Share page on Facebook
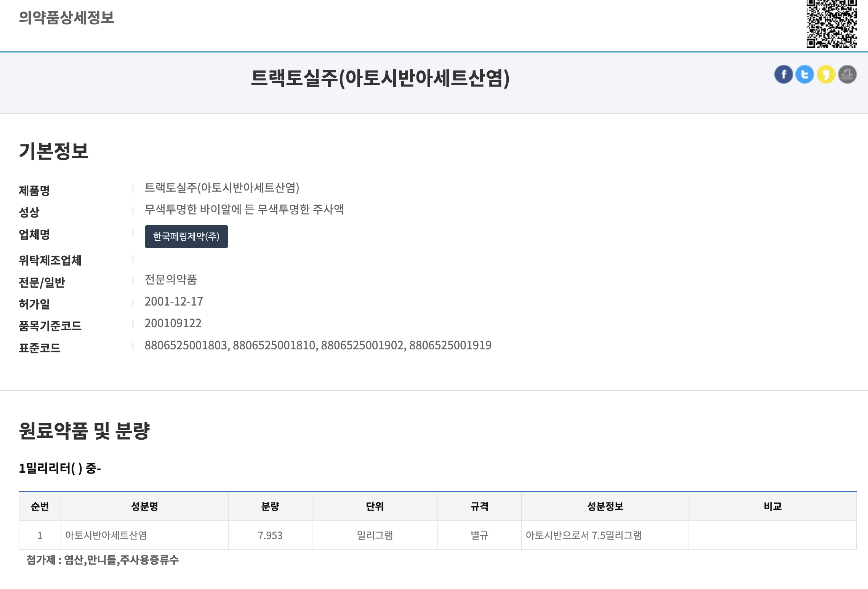The image size is (868, 589). 783,74
